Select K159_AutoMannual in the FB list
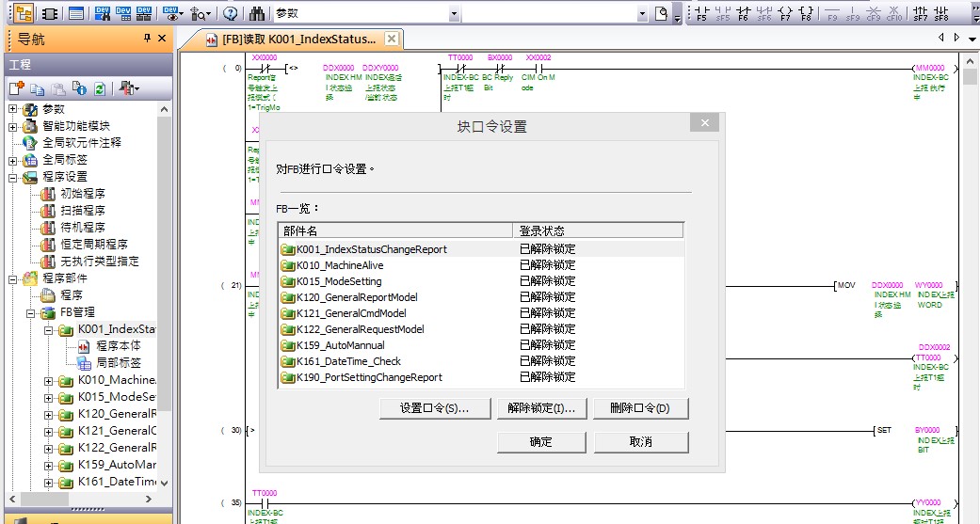This screenshot has height=524, width=980. coord(340,345)
